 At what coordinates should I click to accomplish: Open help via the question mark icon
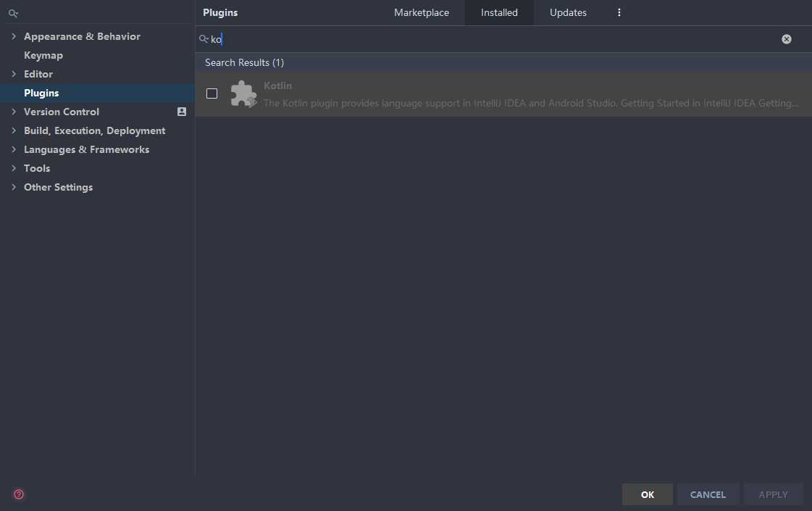pos(18,494)
